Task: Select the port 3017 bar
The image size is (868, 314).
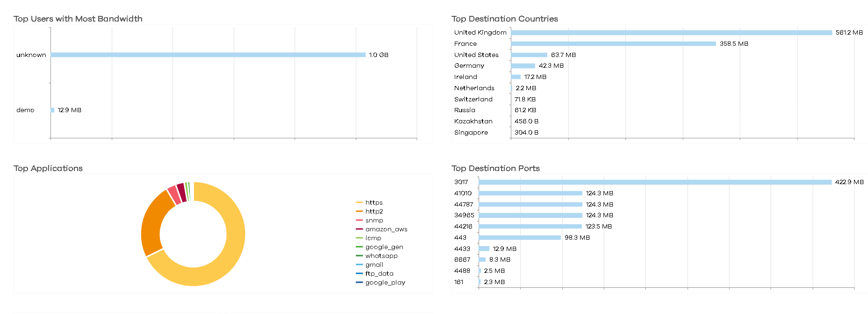Action: click(x=655, y=182)
